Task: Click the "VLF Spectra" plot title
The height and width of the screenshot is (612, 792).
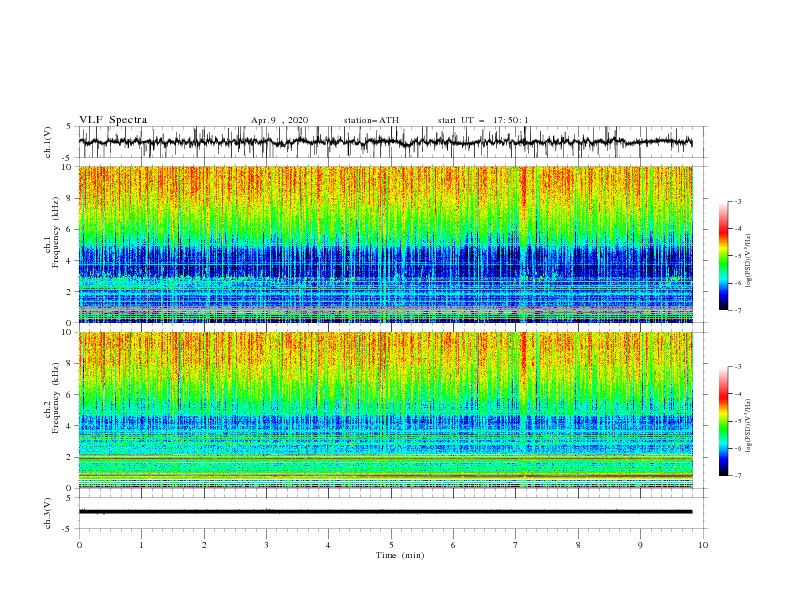Action: coord(113,120)
